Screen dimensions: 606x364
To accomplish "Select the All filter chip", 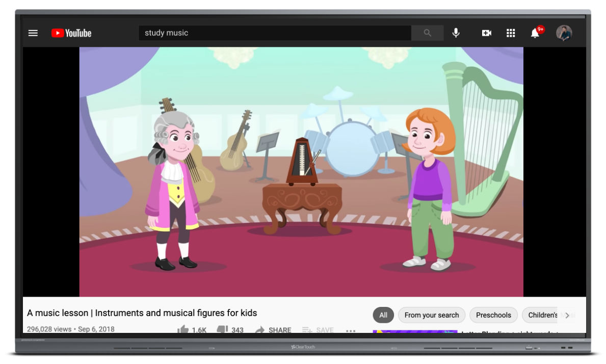I will pyautogui.click(x=383, y=315).
